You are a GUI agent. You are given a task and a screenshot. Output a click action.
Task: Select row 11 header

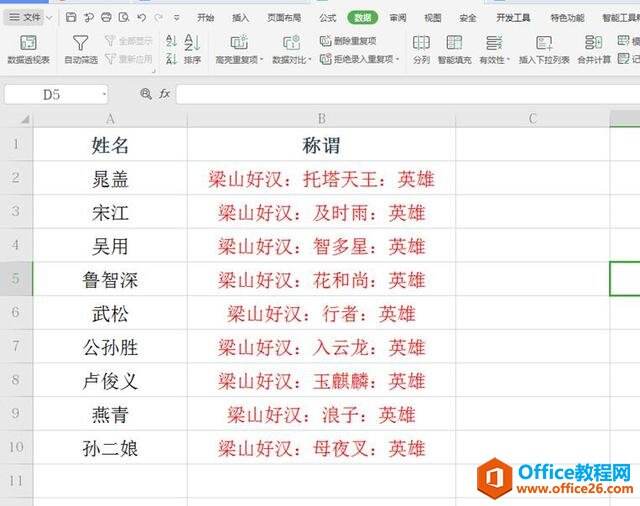[x=16, y=481]
